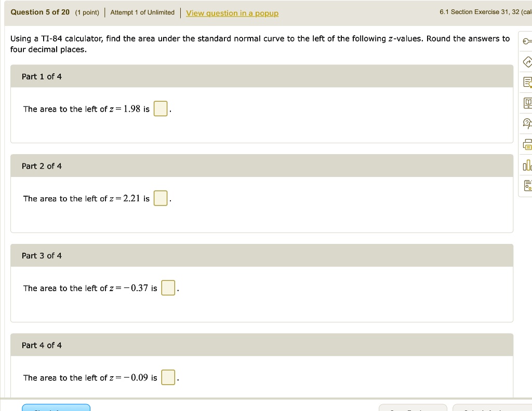Select the answer field for z = 2.21
The image size is (532, 411).
click(x=161, y=198)
